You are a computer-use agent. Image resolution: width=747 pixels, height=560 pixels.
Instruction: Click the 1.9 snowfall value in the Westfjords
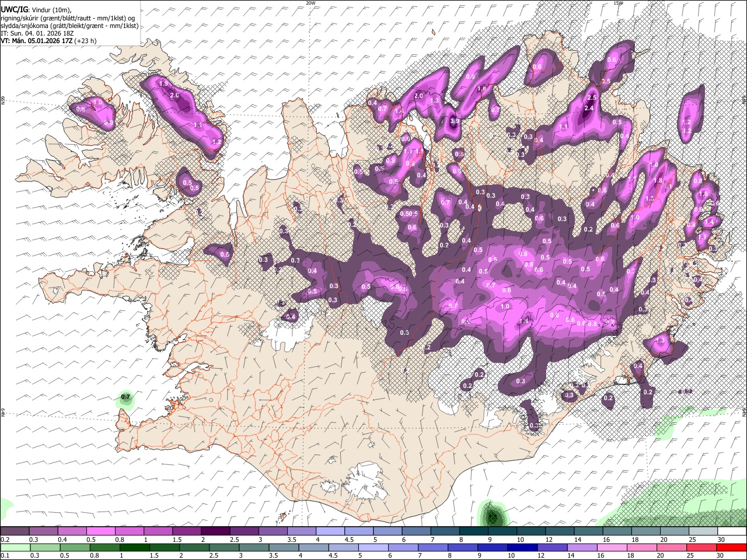(x=163, y=83)
